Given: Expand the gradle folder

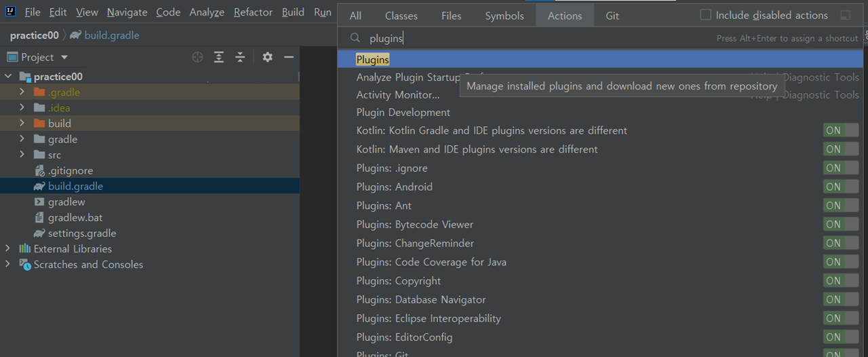Looking at the screenshot, I should point(22,139).
